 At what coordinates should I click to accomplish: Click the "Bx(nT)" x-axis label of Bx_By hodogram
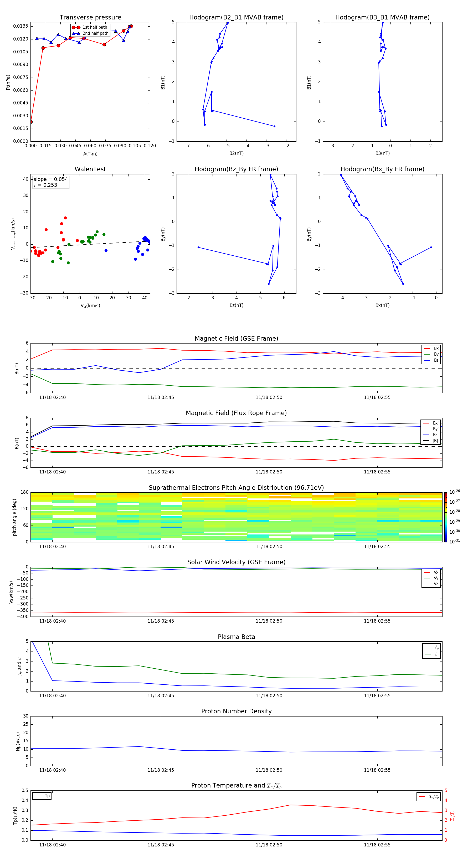point(382,305)
